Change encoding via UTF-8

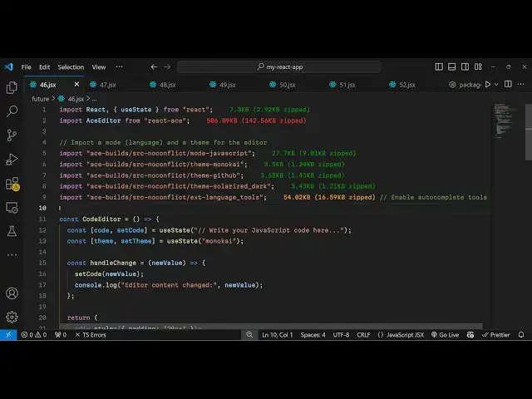pyautogui.click(x=341, y=335)
